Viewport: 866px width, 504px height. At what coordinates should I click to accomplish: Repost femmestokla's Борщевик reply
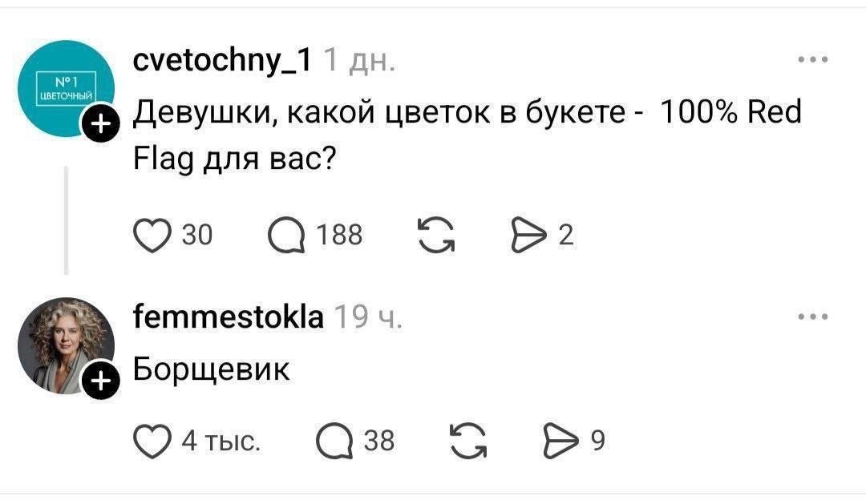[468, 441]
